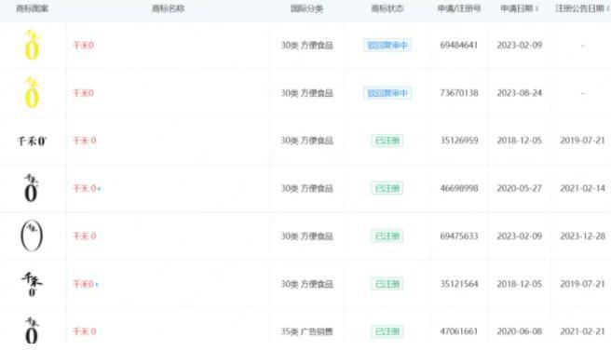
Task: Select announcement date 2021-02-14
Action: click(582, 188)
